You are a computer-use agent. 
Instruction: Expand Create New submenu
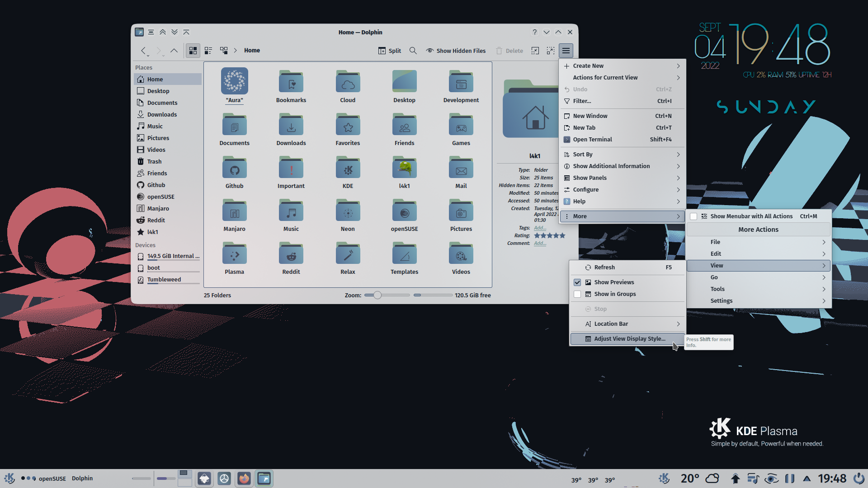pyautogui.click(x=622, y=66)
